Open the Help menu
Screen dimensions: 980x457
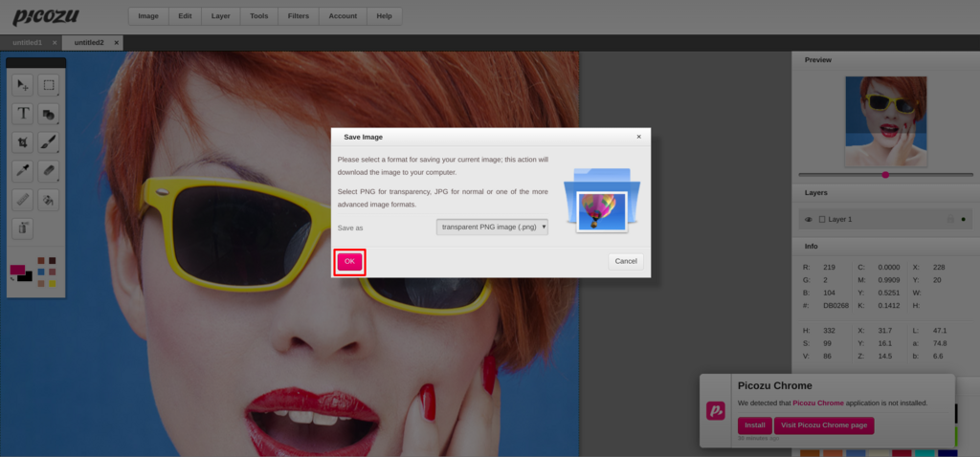coord(384,16)
